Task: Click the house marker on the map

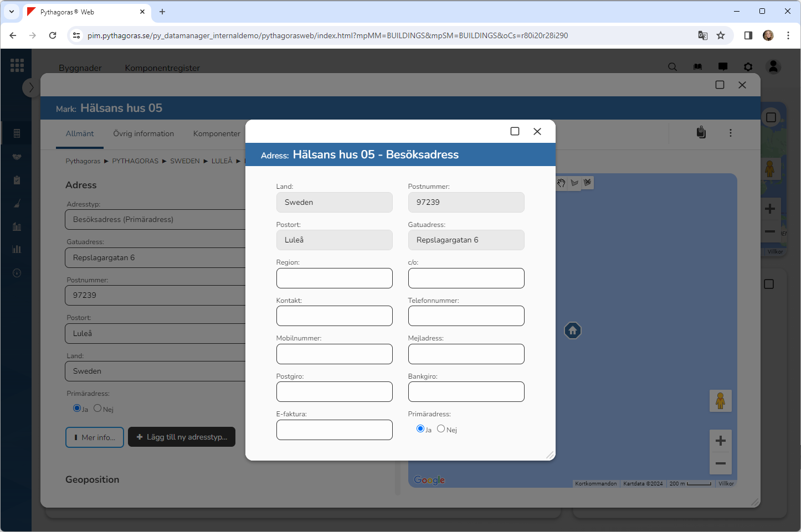Action: point(572,331)
